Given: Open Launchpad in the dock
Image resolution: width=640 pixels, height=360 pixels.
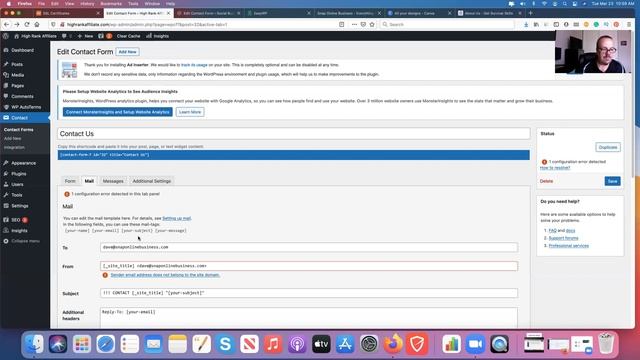Looking at the screenshot, I should point(82,344).
